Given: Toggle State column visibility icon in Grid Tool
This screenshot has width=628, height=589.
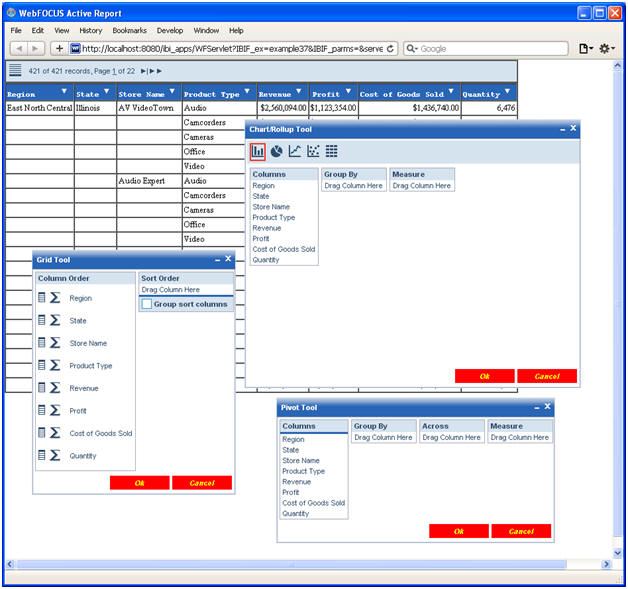Looking at the screenshot, I should coord(42,320).
